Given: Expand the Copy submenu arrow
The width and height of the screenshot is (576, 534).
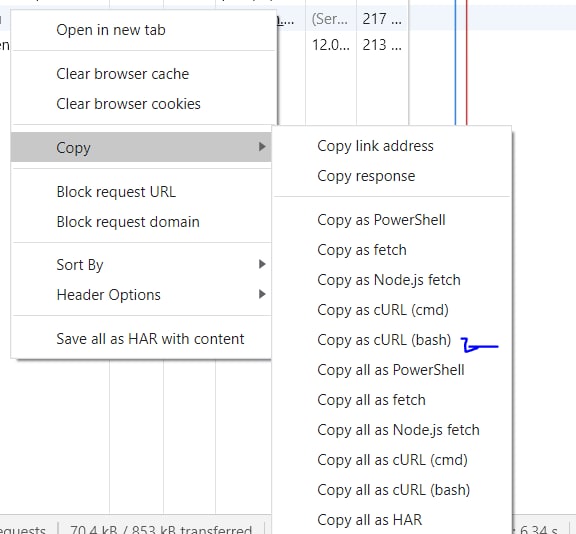Looking at the screenshot, I should pyautogui.click(x=262, y=147).
